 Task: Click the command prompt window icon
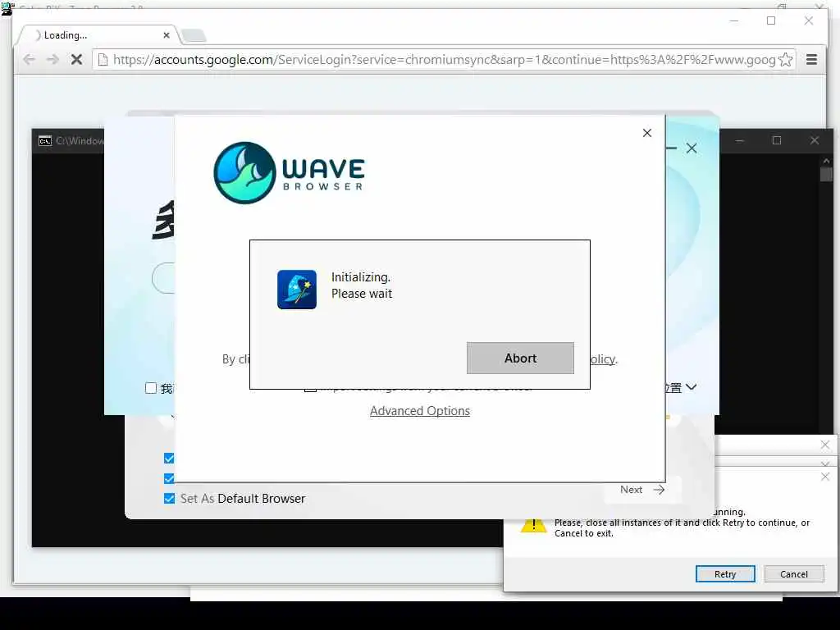pos(45,141)
